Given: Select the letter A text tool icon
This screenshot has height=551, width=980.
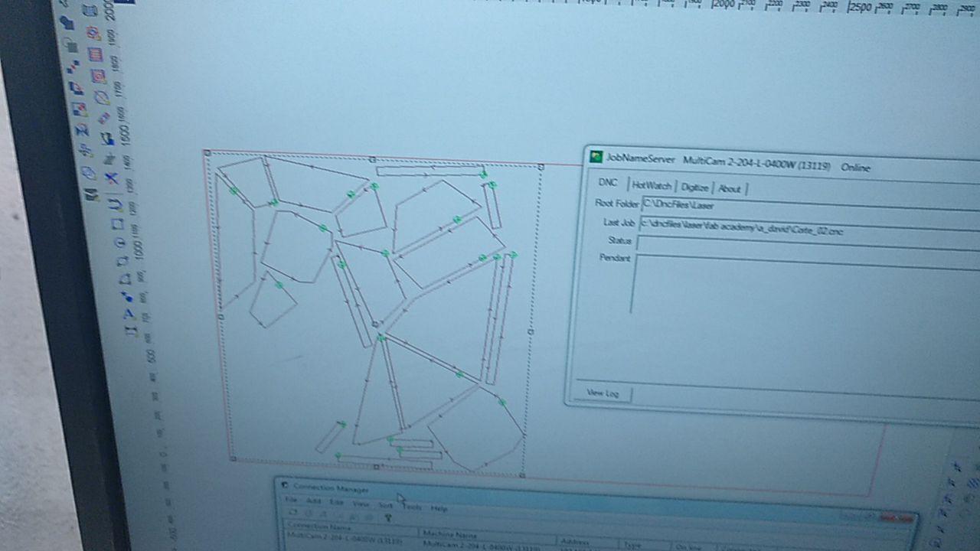Looking at the screenshot, I should coord(129,314).
